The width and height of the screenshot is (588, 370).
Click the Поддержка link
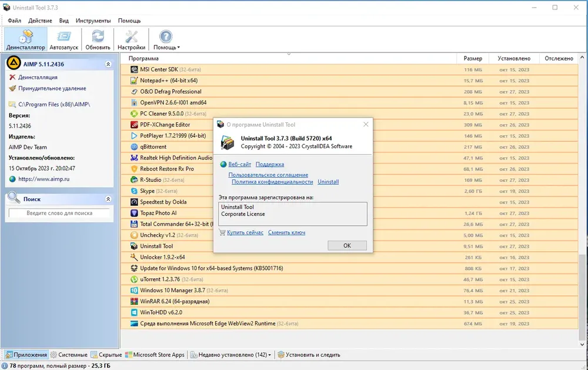point(270,164)
